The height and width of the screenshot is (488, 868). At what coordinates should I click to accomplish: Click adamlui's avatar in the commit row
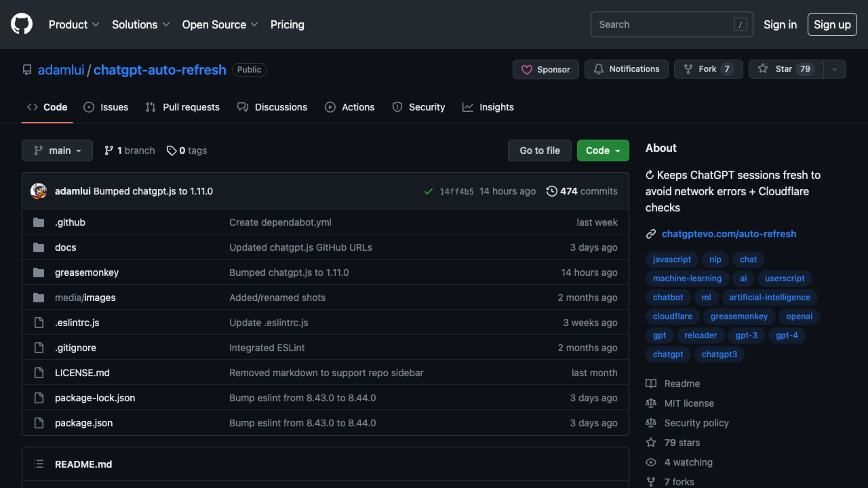[38, 191]
